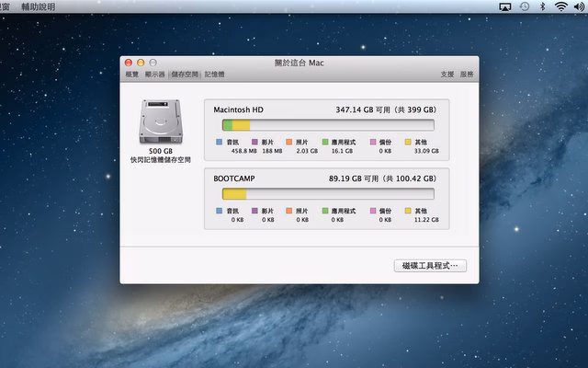This screenshot has height=368, width=588.
Task: Open the 輔助說明 menu
Action: tap(39, 6)
